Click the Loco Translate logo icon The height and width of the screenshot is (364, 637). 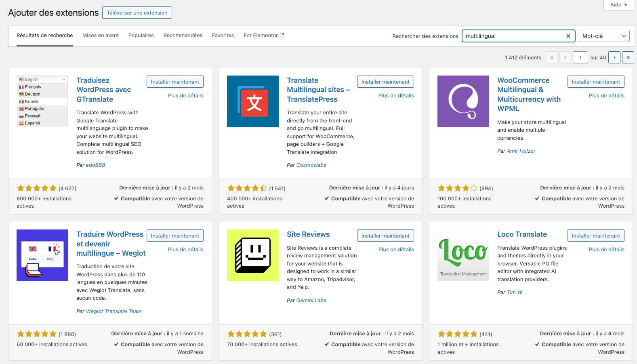463,255
